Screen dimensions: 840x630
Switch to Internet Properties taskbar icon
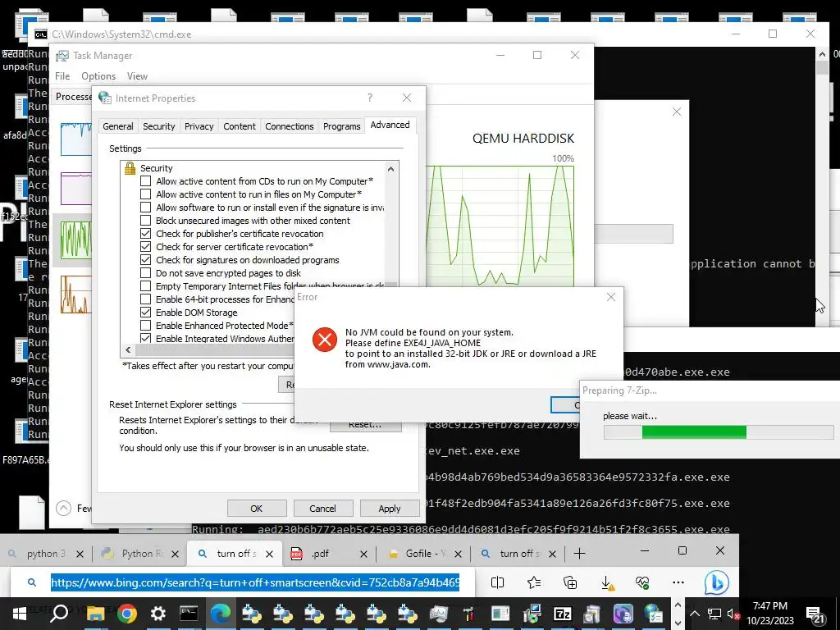(x=654, y=614)
